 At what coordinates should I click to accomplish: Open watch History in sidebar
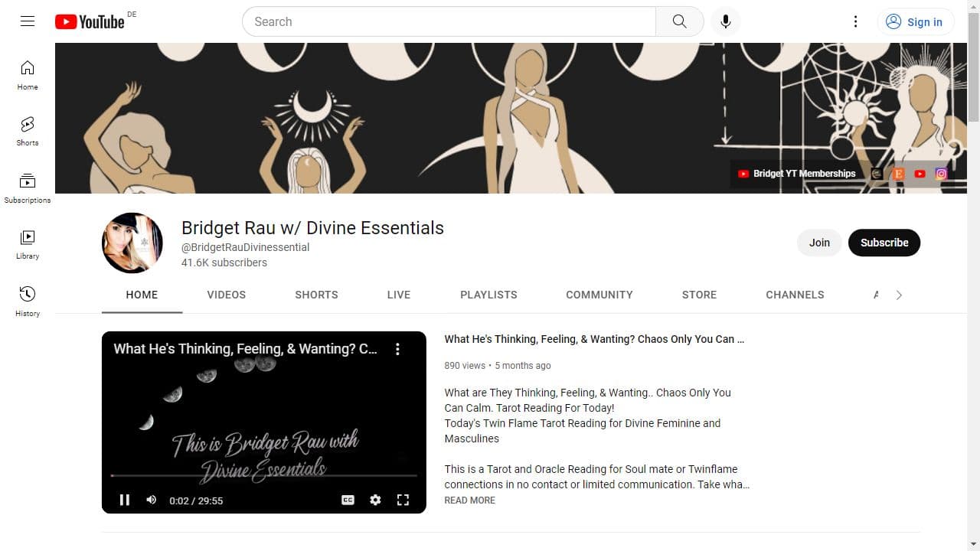[x=28, y=301]
